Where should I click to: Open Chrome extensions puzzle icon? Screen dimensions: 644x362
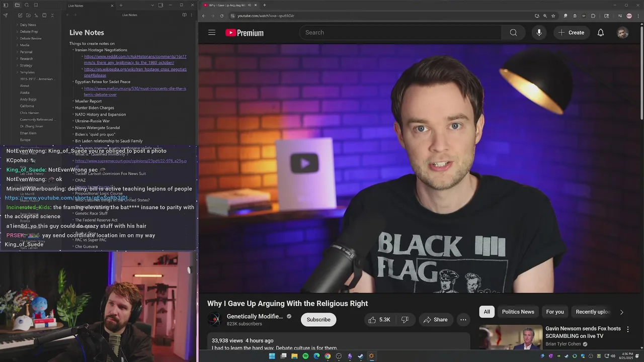(x=593, y=16)
